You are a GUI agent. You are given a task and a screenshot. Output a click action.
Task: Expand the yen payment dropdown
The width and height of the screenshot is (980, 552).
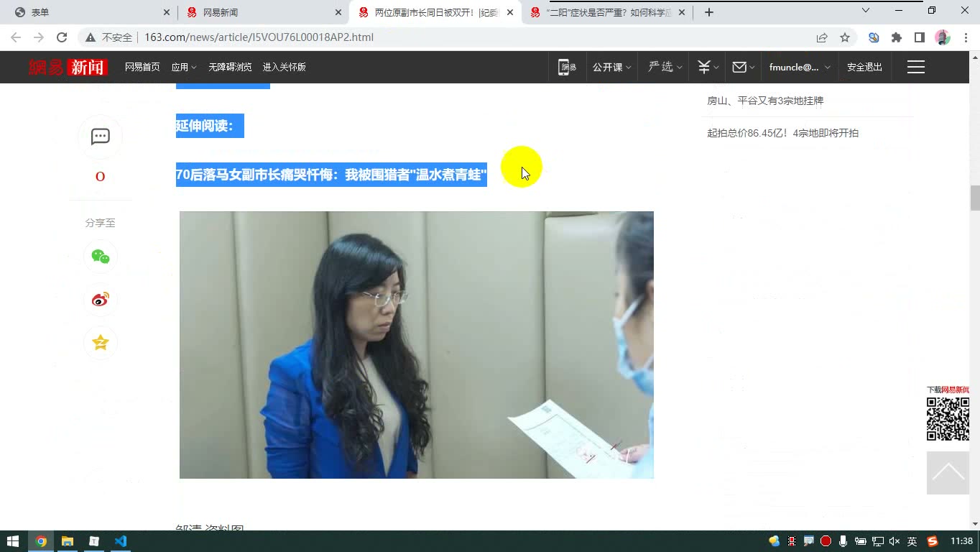(708, 67)
